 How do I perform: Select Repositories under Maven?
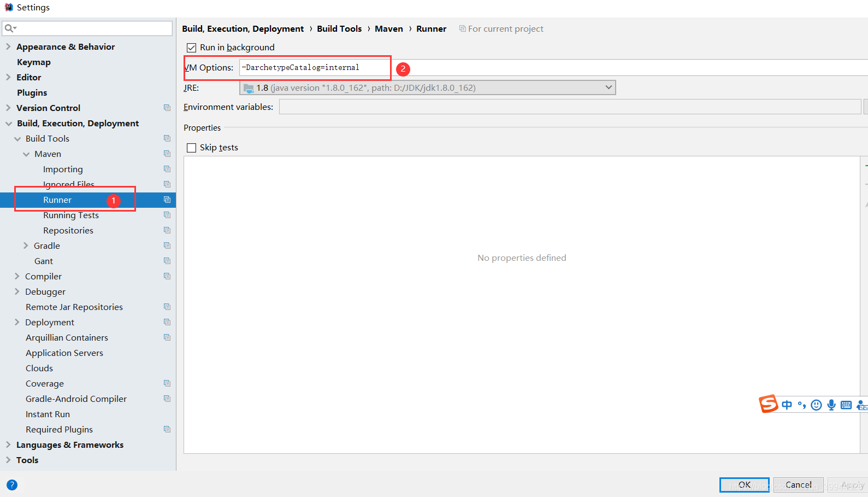(x=68, y=231)
